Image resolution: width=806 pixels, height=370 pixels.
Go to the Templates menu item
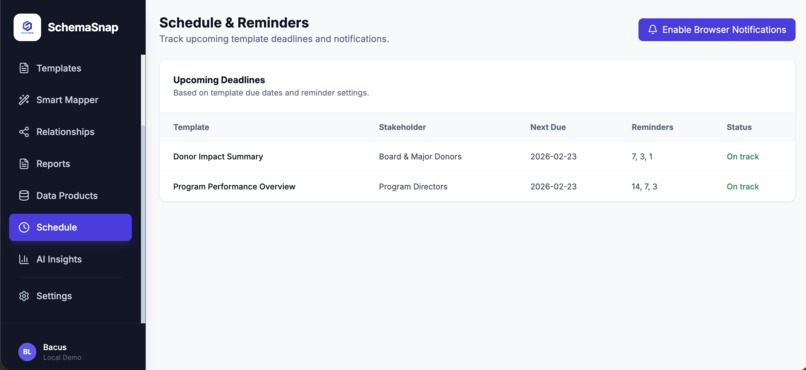point(70,68)
